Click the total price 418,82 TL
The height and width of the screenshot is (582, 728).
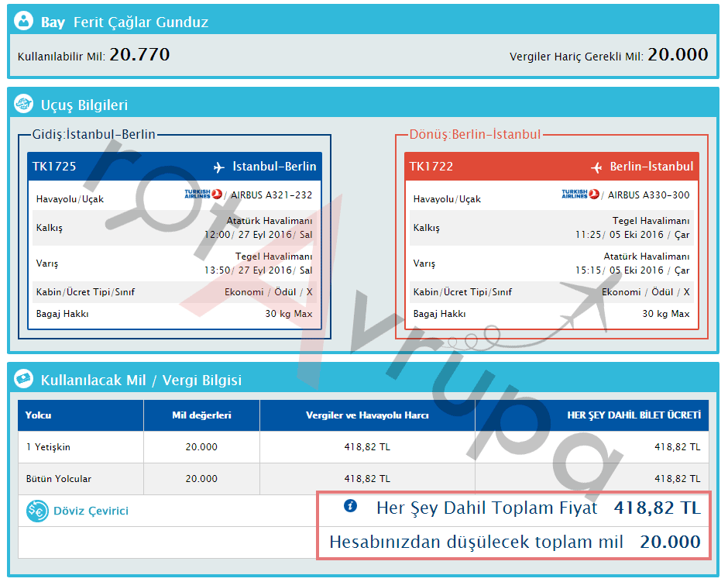point(657,508)
